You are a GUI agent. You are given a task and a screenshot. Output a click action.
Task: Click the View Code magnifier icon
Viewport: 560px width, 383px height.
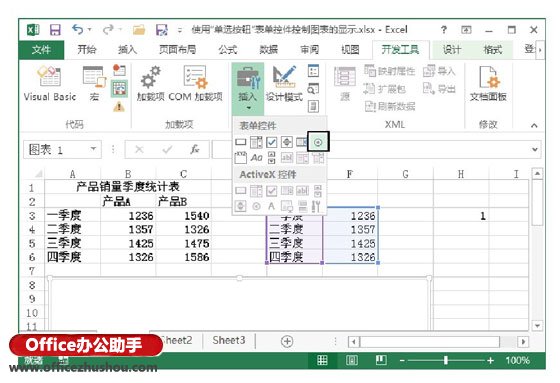[313, 89]
